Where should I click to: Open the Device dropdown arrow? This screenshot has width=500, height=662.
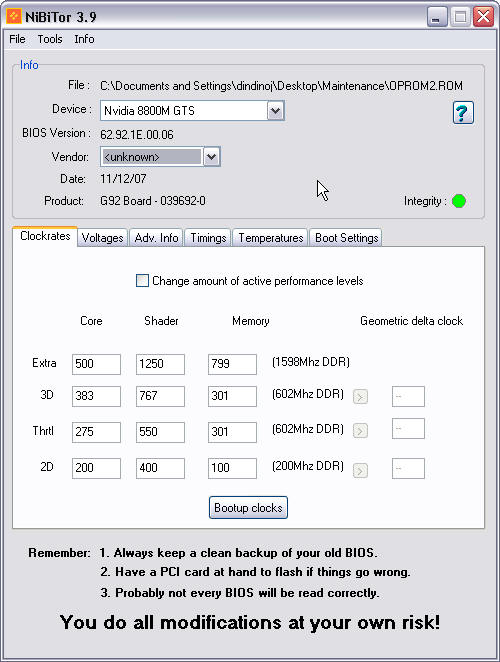275,111
